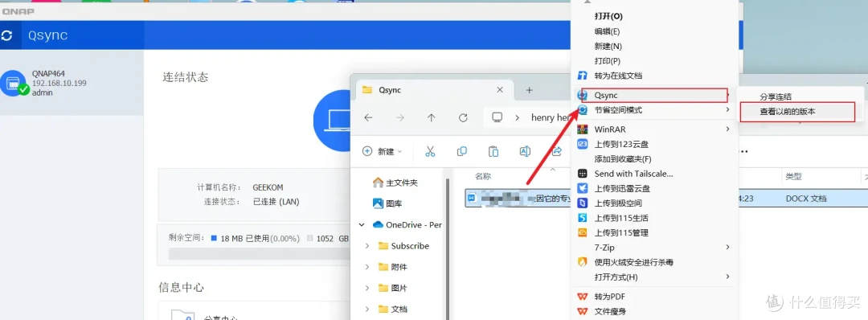This screenshot has width=868, height=320.
Task: Expand the 打开方式(H) submenu
Action: click(727, 277)
